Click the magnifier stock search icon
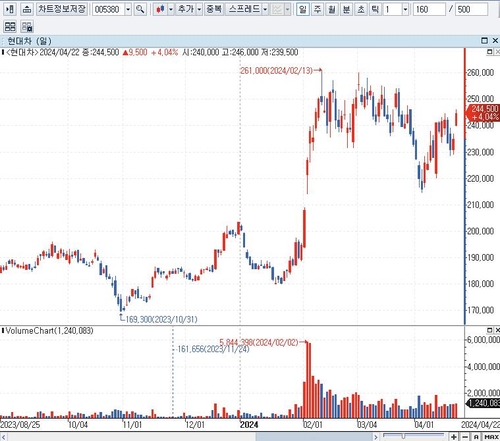 pyautogui.click(x=140, y=9)
